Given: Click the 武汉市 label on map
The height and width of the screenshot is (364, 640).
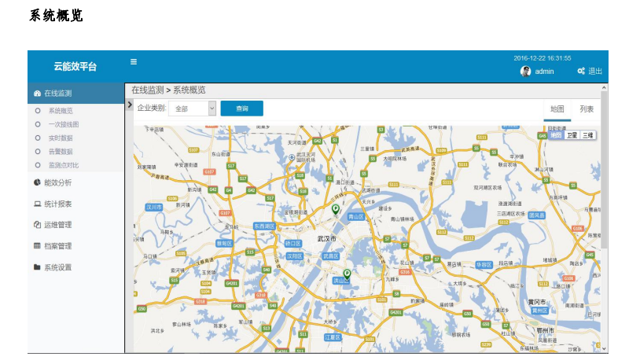Looking at the screenshot, I should [326, 238].
